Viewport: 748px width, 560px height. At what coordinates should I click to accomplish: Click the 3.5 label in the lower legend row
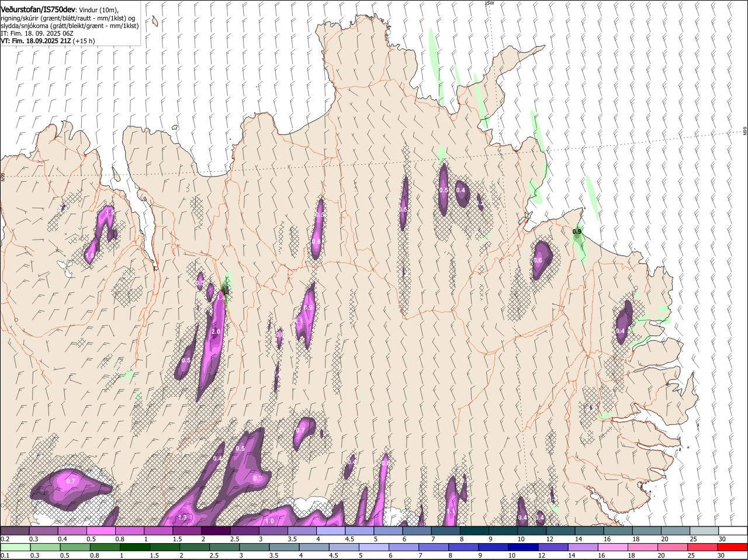(273, 556)
